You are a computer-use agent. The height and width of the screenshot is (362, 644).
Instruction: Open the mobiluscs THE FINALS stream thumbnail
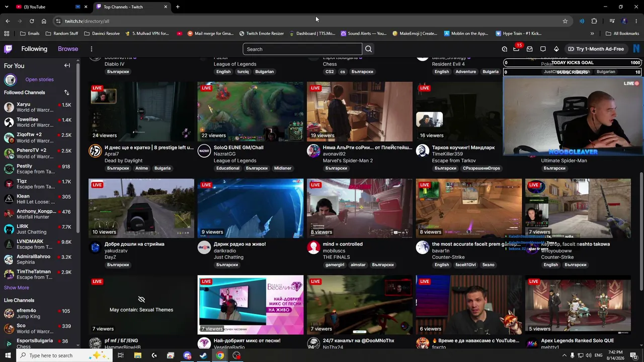pos(360,208)
